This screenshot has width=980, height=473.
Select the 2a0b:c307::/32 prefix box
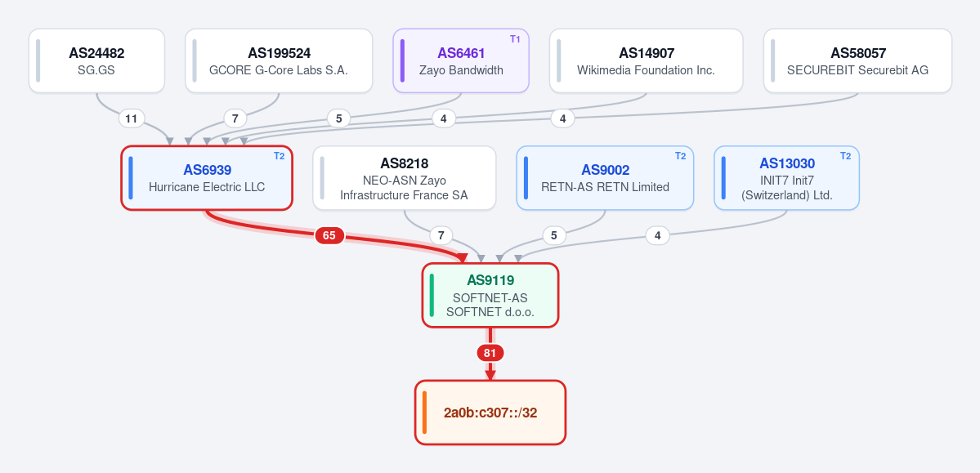tap(490, 413)
